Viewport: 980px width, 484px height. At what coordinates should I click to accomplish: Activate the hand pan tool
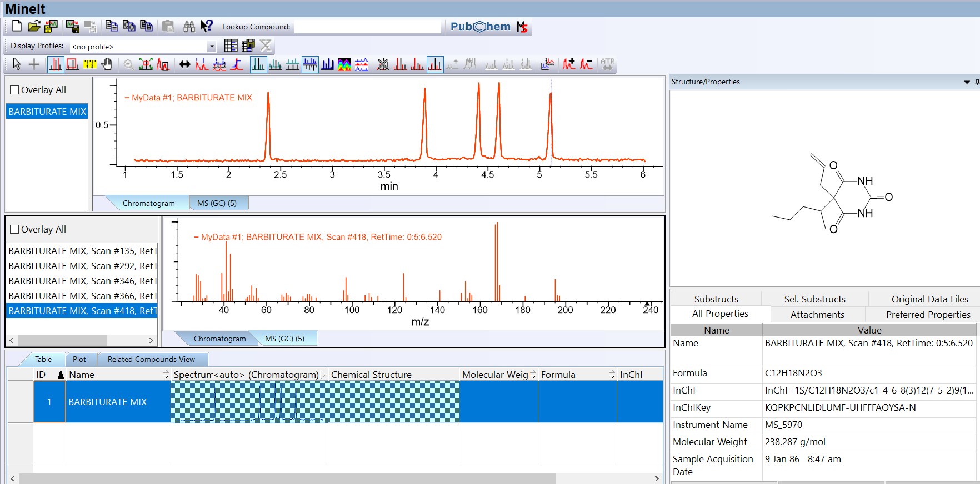point(107,64)
